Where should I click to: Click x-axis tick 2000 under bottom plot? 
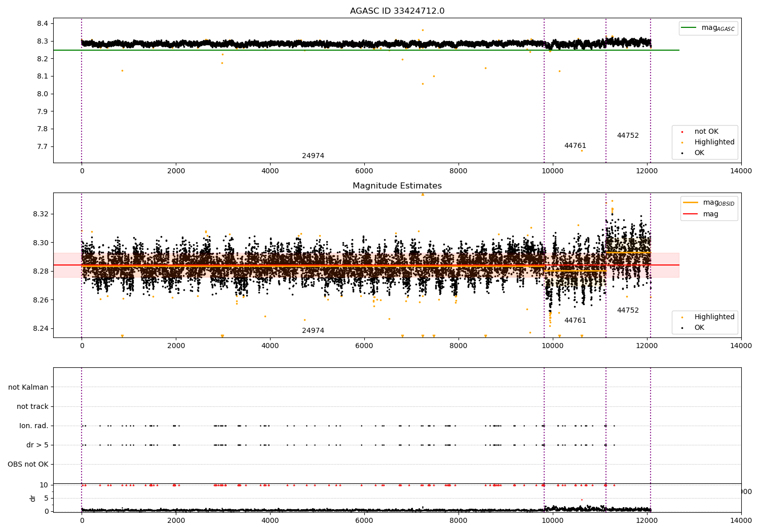176,520
